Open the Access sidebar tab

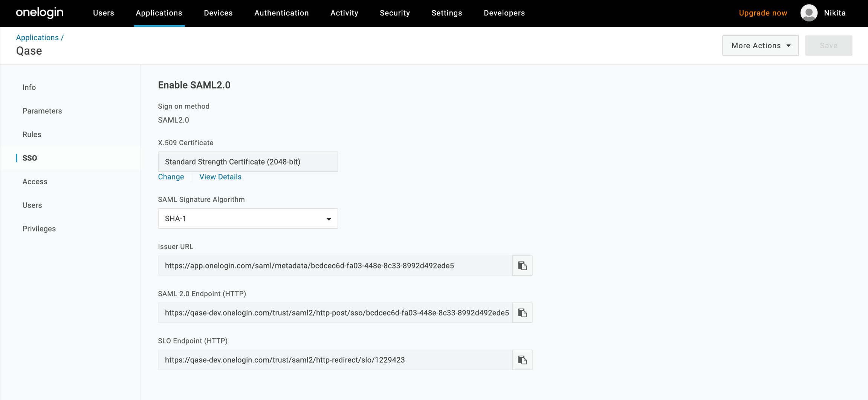(35, 182)
